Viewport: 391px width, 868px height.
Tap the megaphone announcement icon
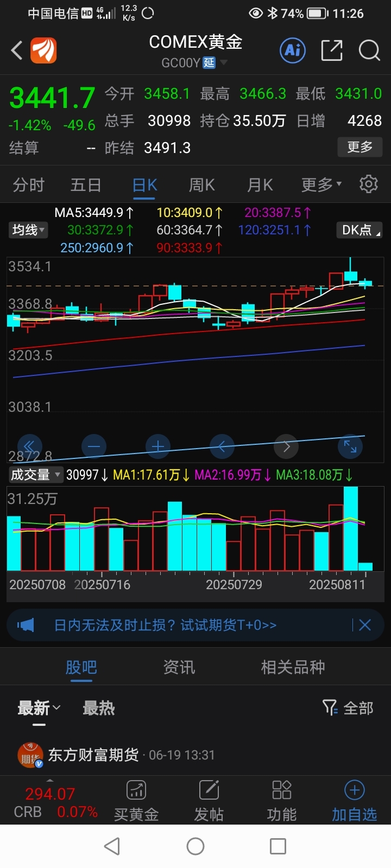click(26, 625)
